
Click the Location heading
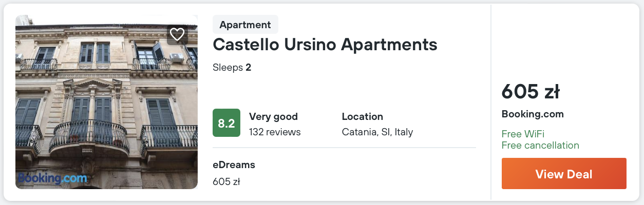click(x=362, y=116)
